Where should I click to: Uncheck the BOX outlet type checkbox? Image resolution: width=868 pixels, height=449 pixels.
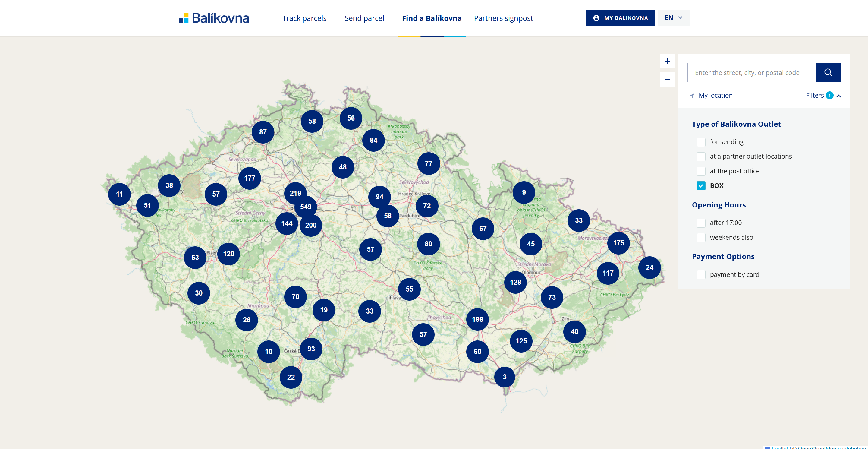[x=701, y=186]
